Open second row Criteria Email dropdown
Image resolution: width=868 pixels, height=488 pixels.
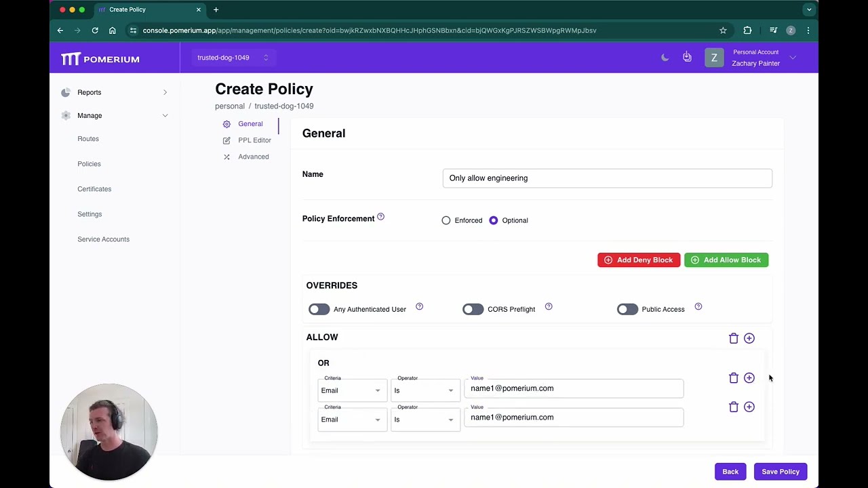click(x=352, y=420)
